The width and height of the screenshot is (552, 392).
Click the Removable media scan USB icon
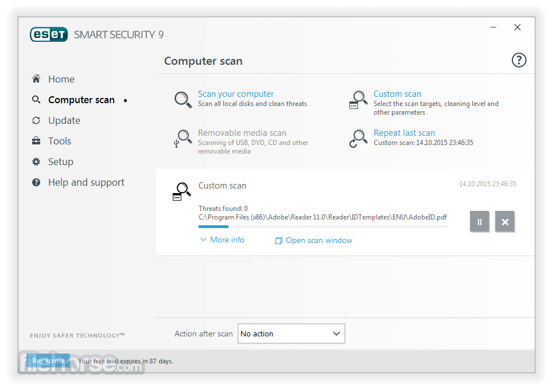(x=183, y=139)
